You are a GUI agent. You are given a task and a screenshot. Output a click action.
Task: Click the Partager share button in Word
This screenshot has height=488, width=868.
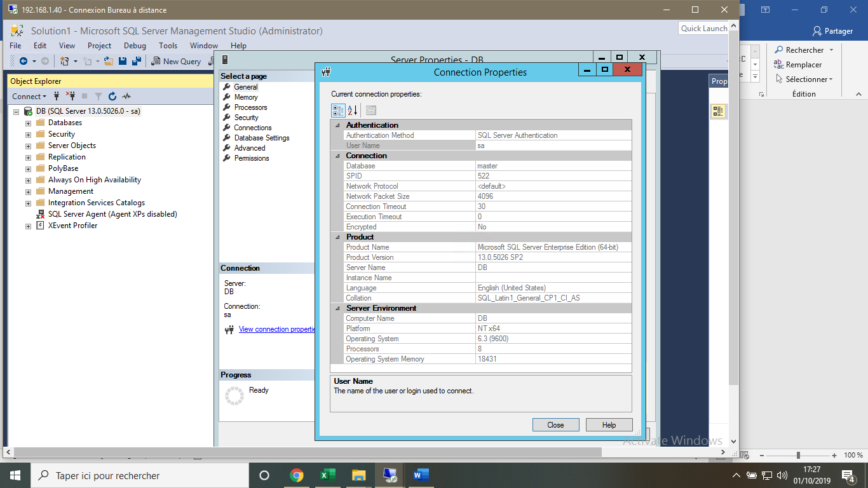pos(833,31)
